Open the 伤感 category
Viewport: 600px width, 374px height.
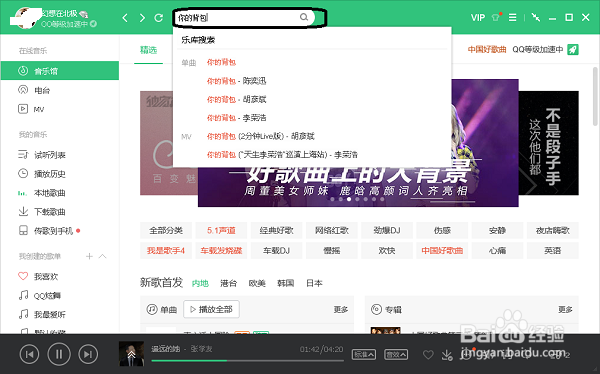point(442,230)
